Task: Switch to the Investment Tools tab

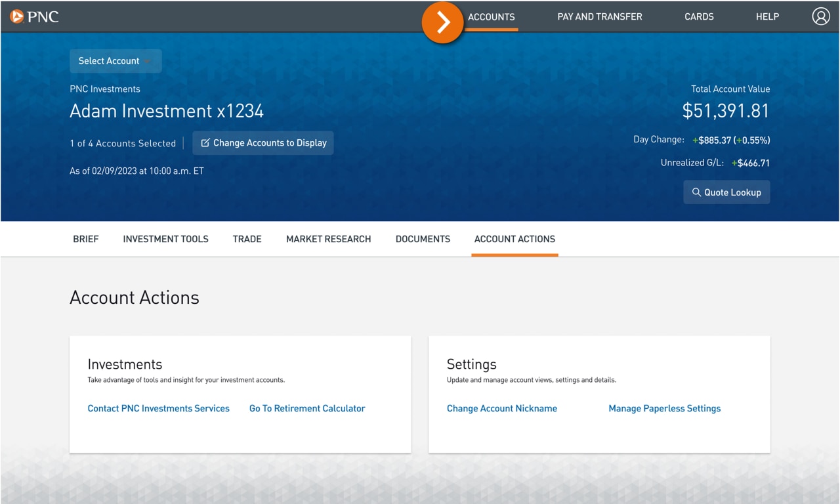Action: 165,239
